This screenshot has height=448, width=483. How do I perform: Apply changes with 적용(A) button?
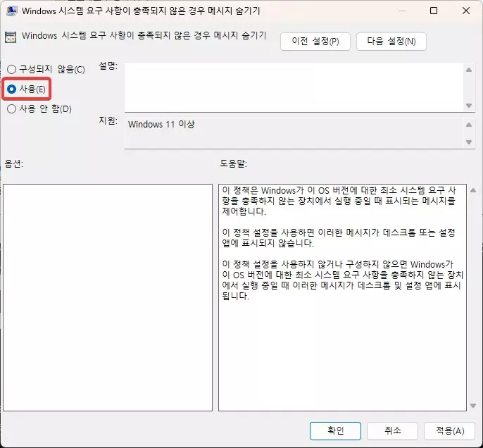tap(449, 430)
